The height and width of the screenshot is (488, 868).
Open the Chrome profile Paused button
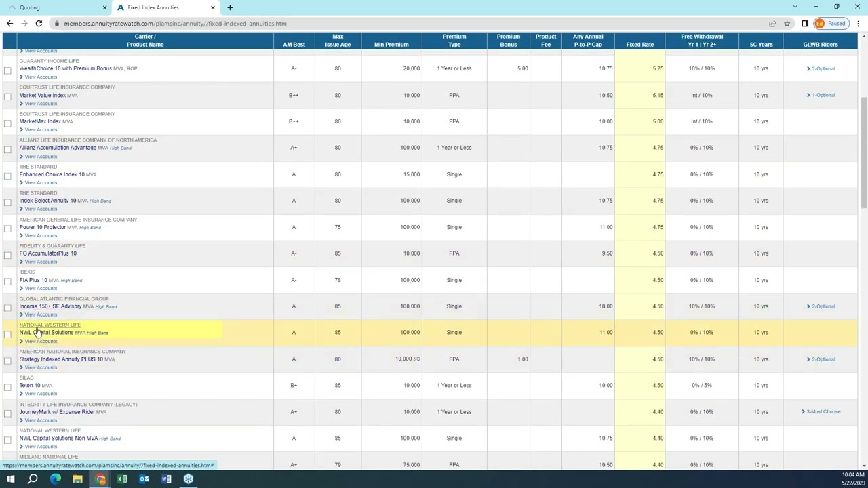831,24
